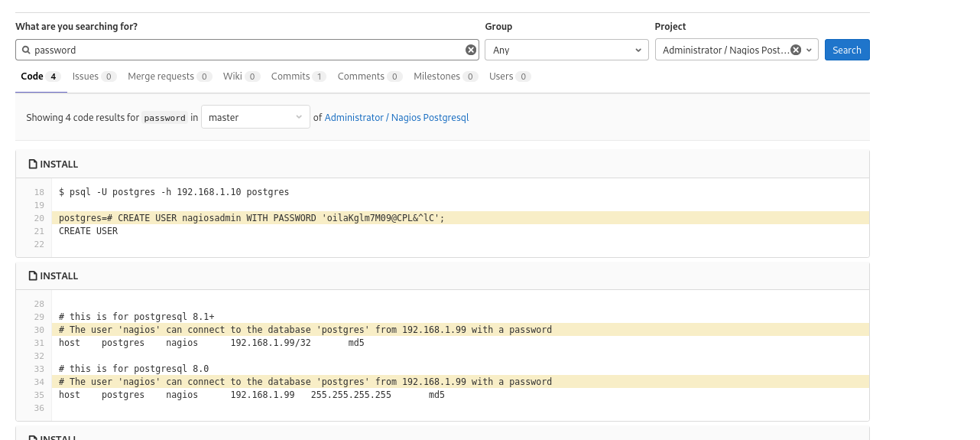The width and height of the screenshot is (980, 440).
Task: View the Comments results tab
Action: pos(369,77)
